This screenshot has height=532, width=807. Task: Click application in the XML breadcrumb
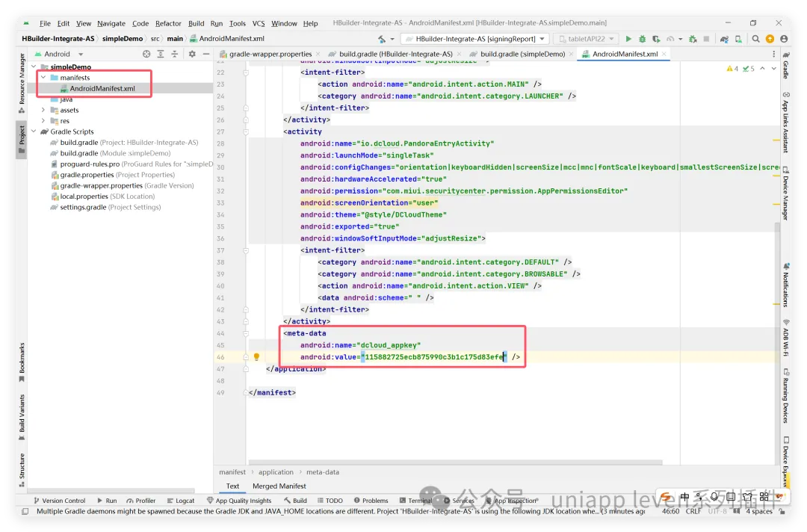pyautogui.click(x=276, y=471)
